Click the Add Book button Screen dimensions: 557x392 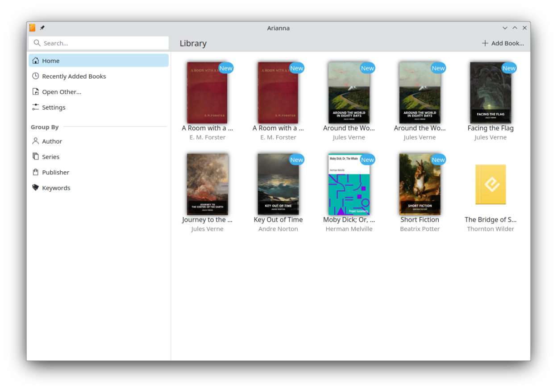coord(503,43)
